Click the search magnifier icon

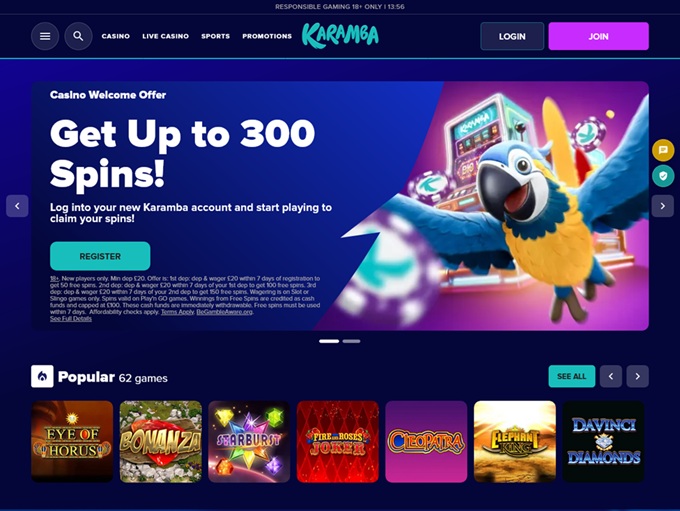tap(78, 36)
